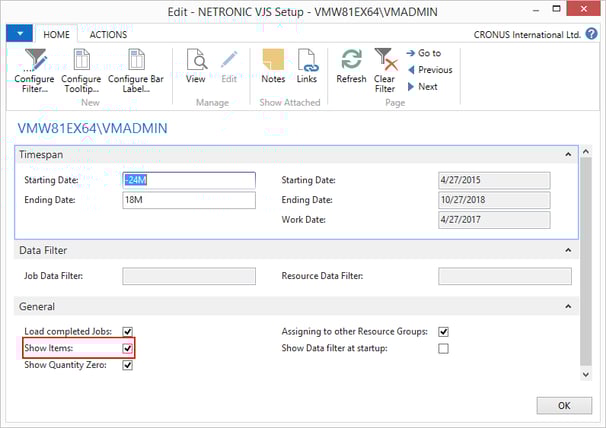Open attached Notes
Screen dimensions: 606x428
(273, 66)
